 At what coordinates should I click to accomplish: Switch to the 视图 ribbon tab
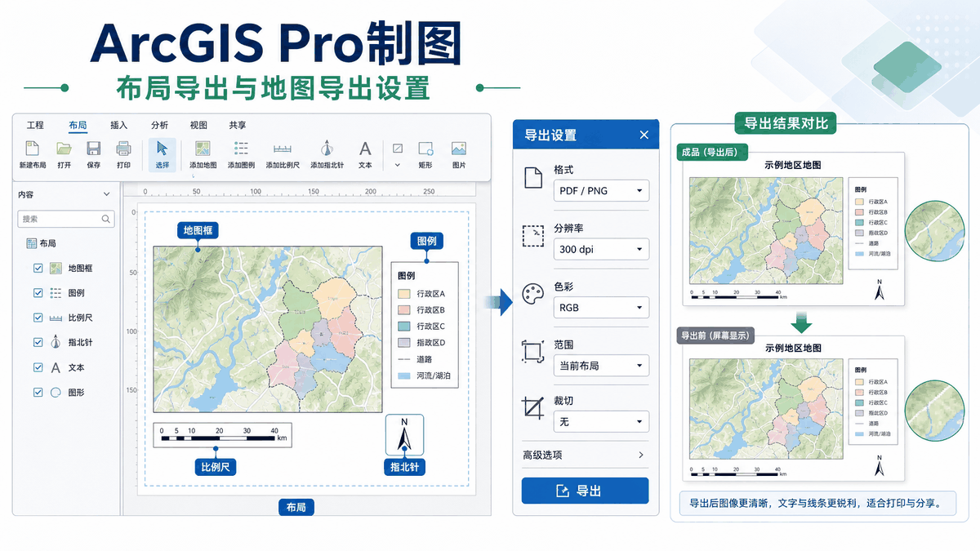click(x=198, y=125)
